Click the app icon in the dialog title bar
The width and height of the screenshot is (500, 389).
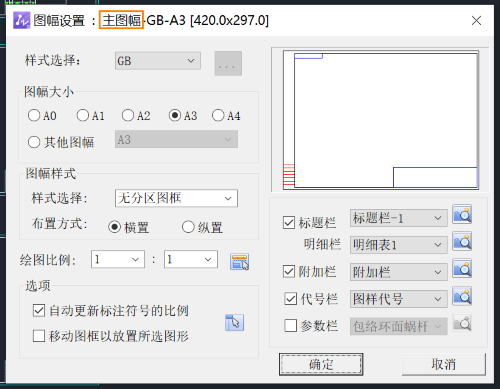[x=22, y=20]
